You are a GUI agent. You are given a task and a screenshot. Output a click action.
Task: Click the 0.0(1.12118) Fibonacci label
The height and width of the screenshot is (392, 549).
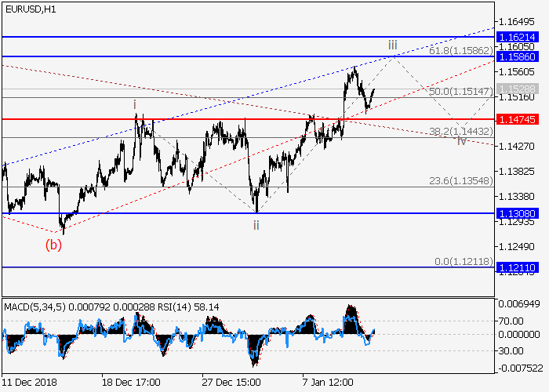[461, 260]
